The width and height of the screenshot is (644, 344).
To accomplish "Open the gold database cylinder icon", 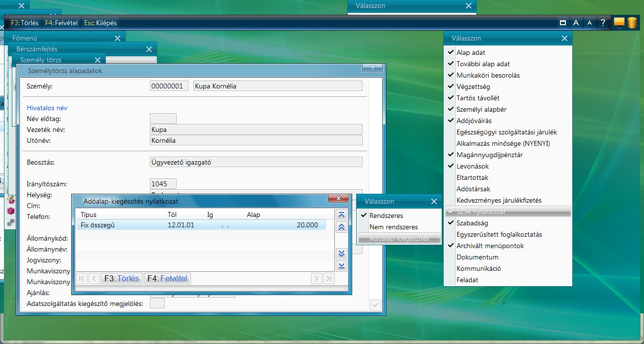I will click(632, 22).
